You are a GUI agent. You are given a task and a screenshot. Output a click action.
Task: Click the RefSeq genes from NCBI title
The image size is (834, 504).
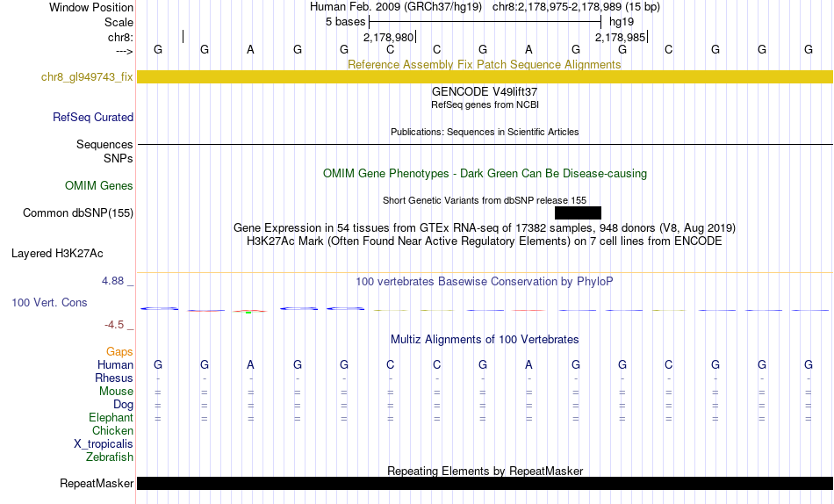(x=485, y=104)
